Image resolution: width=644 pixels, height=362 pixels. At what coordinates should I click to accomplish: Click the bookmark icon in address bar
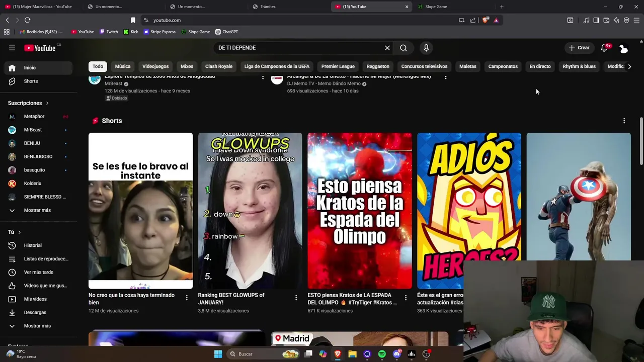pos(133,20)
